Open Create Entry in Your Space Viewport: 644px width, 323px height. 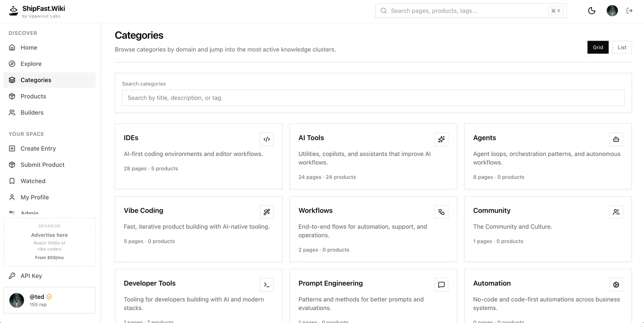pos(50,148)
